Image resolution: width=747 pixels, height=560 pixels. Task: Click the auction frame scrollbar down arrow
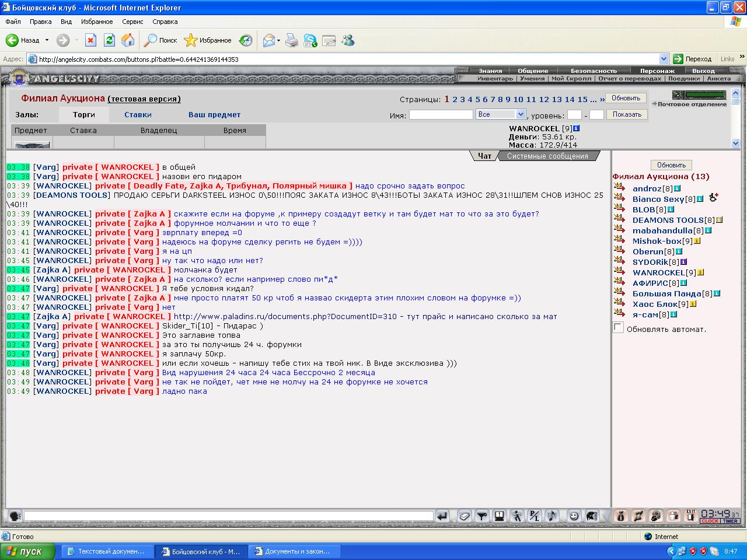pos(735,143)
